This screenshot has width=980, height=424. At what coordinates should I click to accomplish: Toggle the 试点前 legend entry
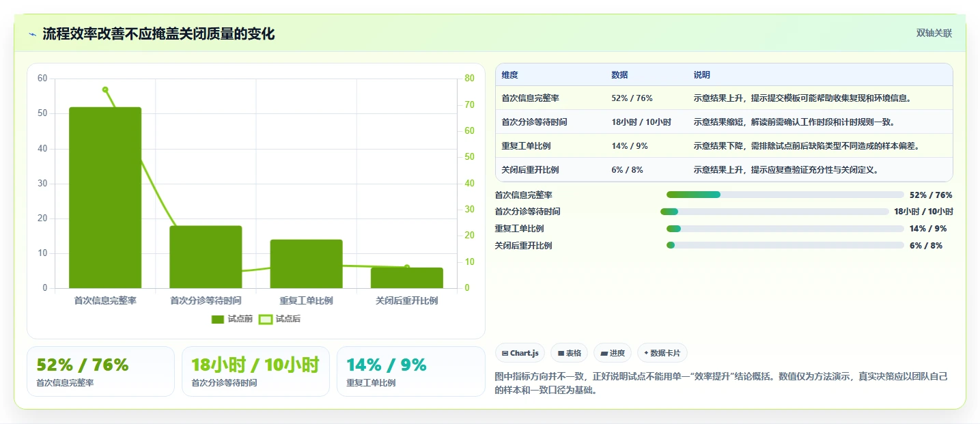pyautogui.click(x=232, y=319)
